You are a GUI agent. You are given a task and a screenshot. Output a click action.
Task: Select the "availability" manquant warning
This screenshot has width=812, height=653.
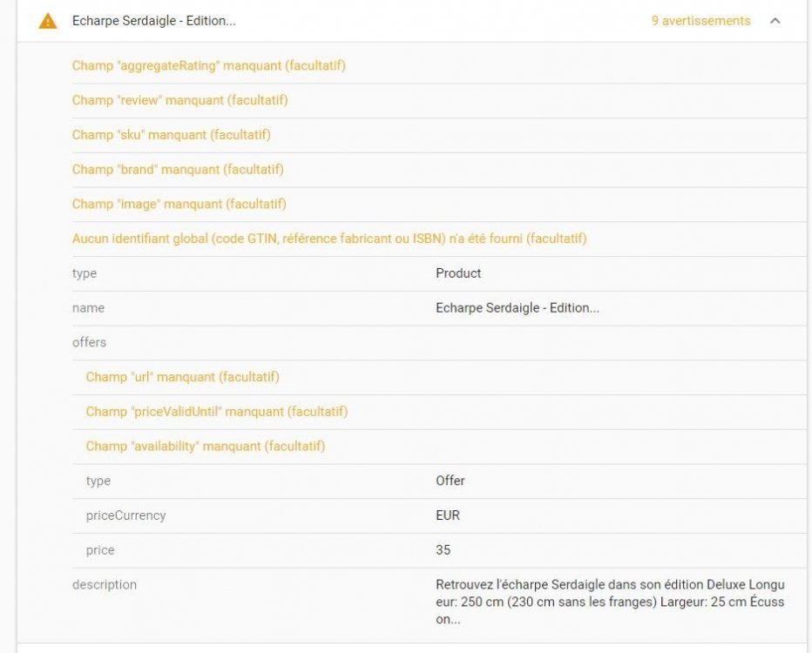tap(205, 446)
